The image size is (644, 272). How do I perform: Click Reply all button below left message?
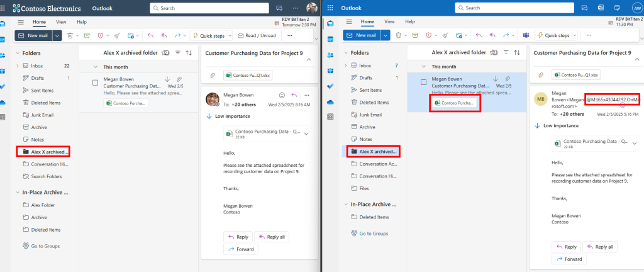click(x=272, y=237)
